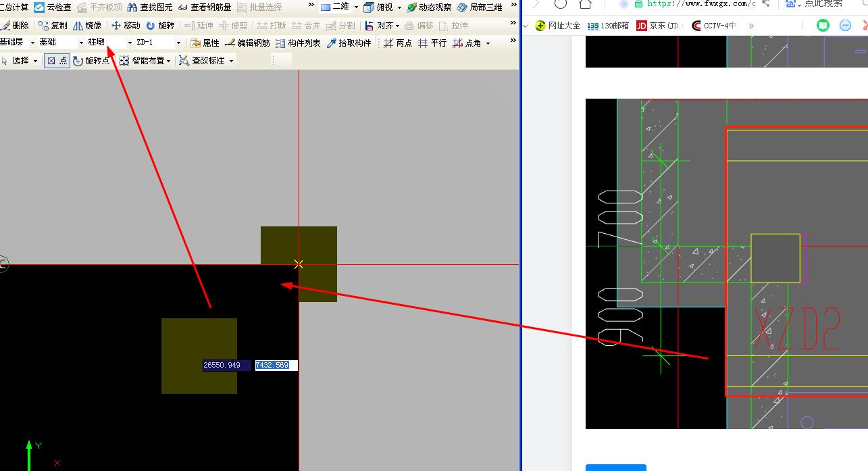This screenshot has height=471, width=868.
Task: Toggle the 点 point drawing mode
Action: pos(57,61)
